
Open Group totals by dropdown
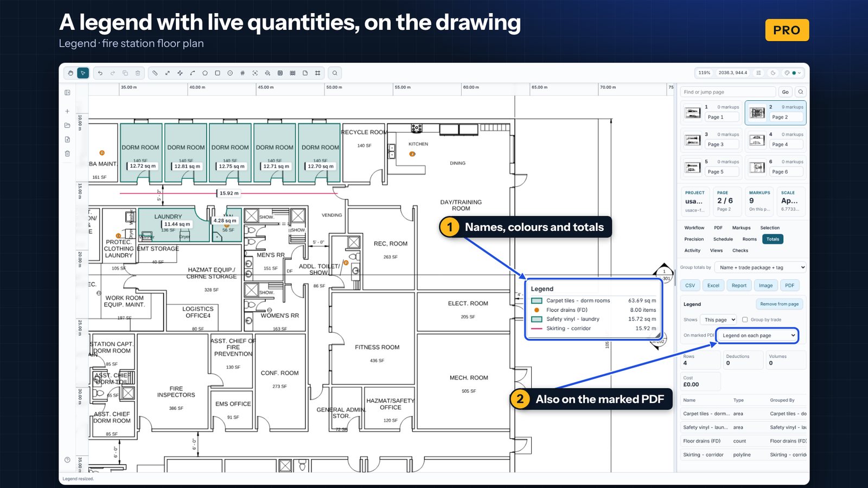tap(761, 267)
